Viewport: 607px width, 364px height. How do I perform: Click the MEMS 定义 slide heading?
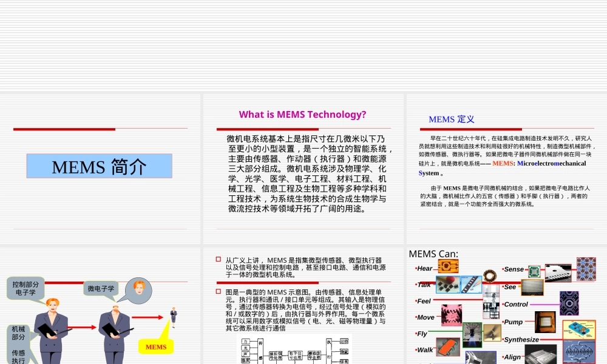tap(452, 119)
